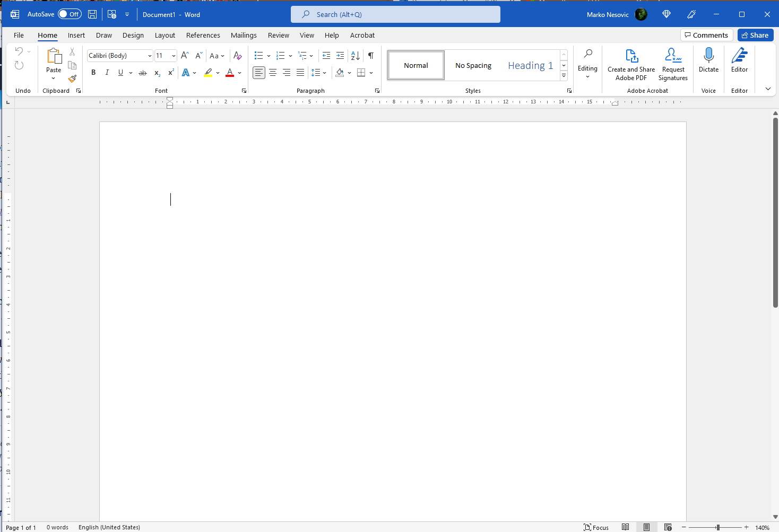Switch AutoSave off toggle

pos(70,14)
